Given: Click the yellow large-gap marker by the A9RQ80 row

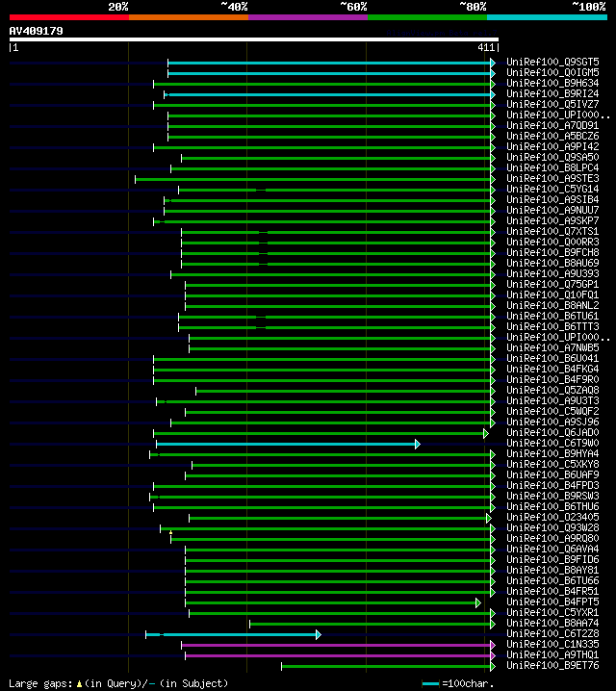Looking at the screenshot, I should (x=171, y=533).
